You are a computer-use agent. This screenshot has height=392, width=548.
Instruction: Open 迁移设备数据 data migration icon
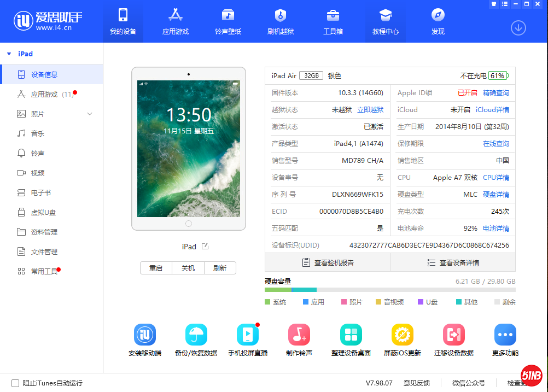pos(453,334)
